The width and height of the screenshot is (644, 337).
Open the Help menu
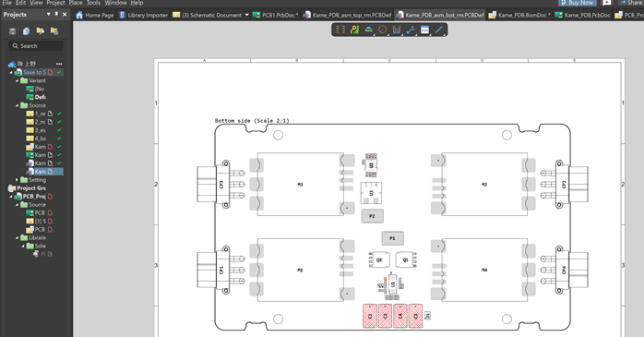pyautogui.click(x=137, y=3)
